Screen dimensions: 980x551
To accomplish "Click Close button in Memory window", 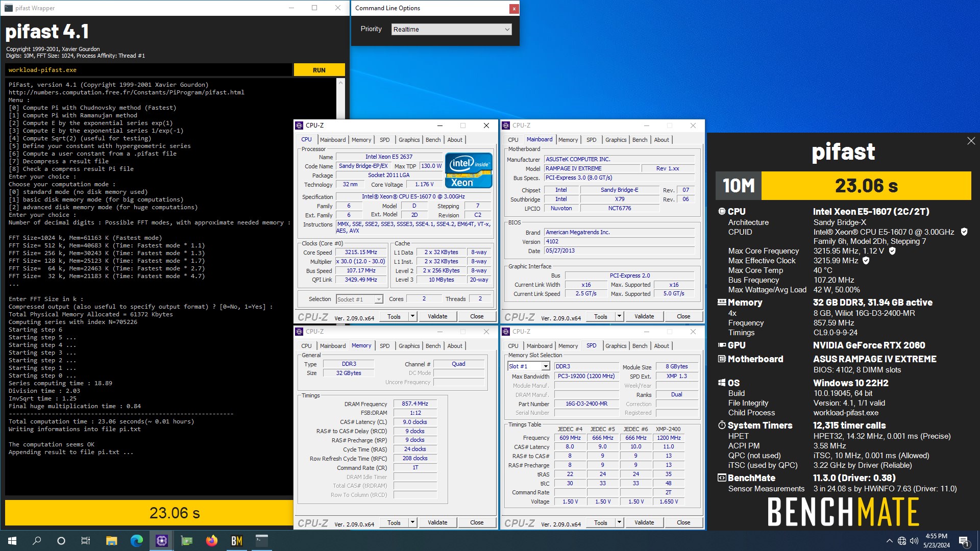I will pos(477,522).
